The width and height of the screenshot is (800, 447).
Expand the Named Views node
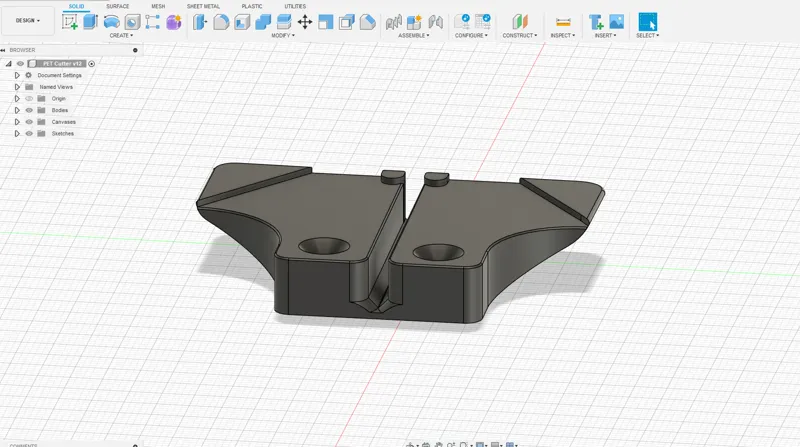pyautogui.click(x=17, y=87)
